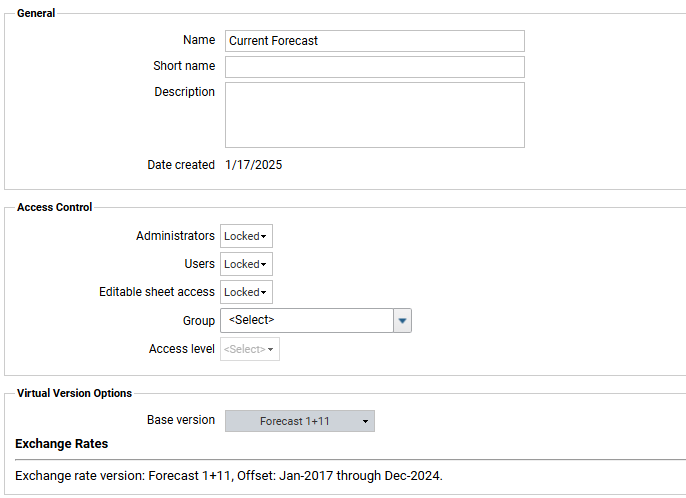Open the Users Locked dropdown
686x498 pixels.
coord(246,264)
